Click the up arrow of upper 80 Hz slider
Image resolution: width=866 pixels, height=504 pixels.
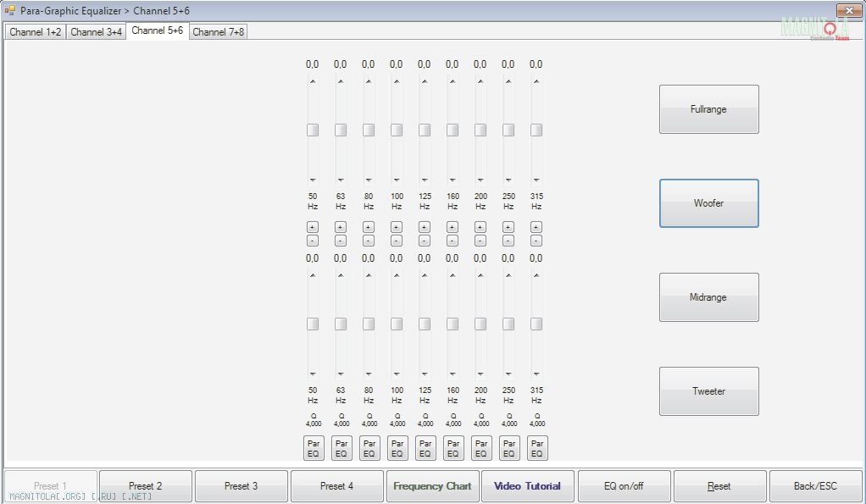pos(369,81)
